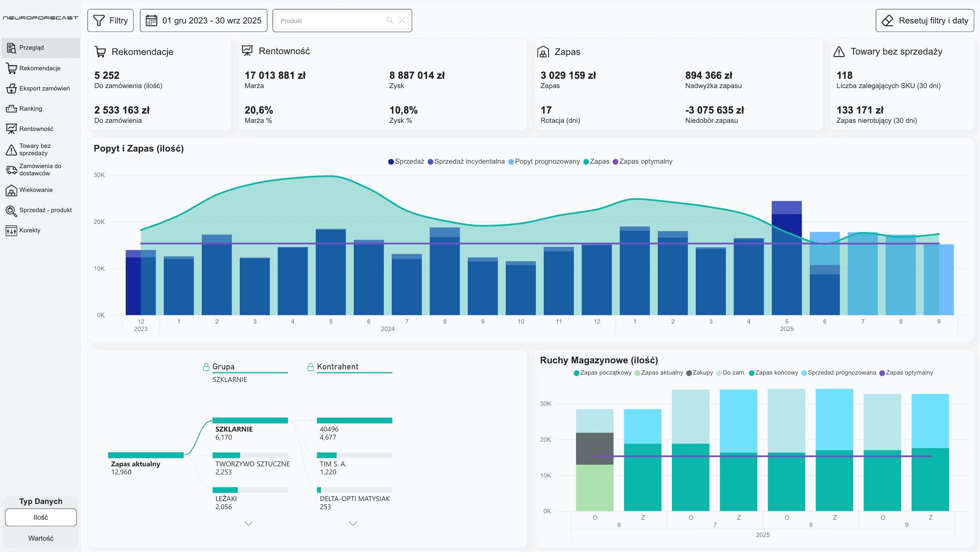Click the Rentowność sidebar chart icon
This screenshot has width=980, height=552.
tap(11, 129)
